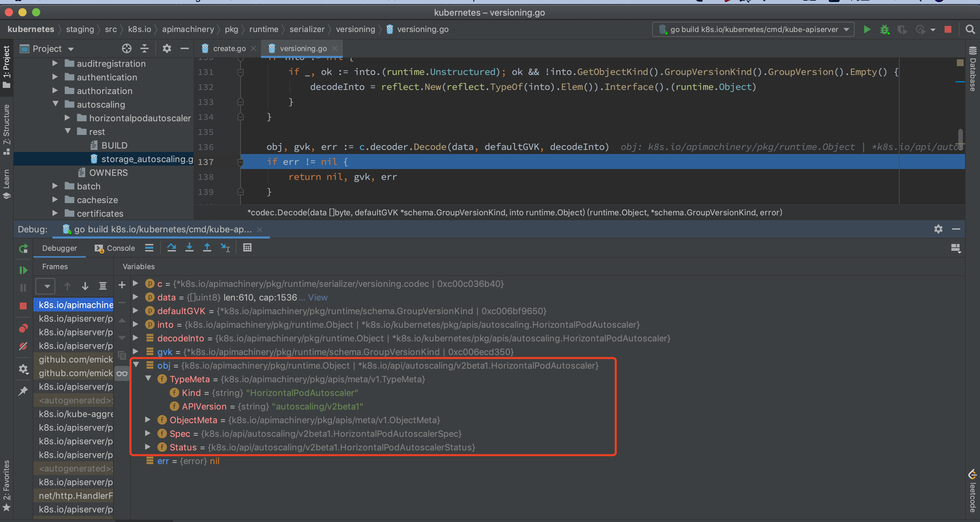Expand the ObjectMeta field node
Screen dimensions: 980x522
click(x=148, y=420)
